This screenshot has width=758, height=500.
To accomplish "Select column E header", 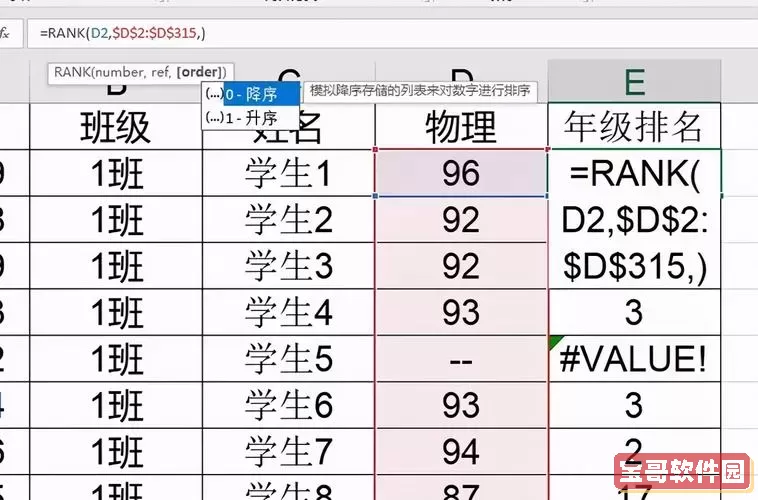I will point(634,81).
